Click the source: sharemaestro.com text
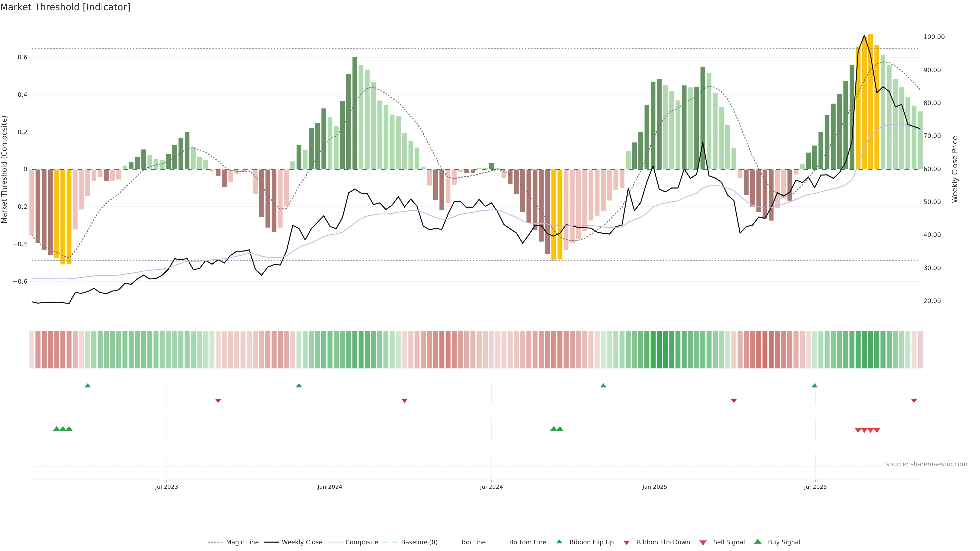Screen dimensions: 980x551 tap(926, 464)
